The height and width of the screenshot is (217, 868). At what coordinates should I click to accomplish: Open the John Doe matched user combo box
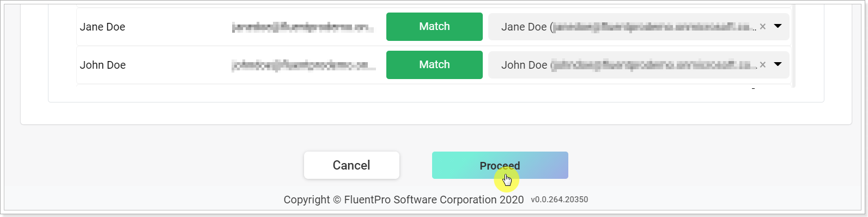point(639,65)
